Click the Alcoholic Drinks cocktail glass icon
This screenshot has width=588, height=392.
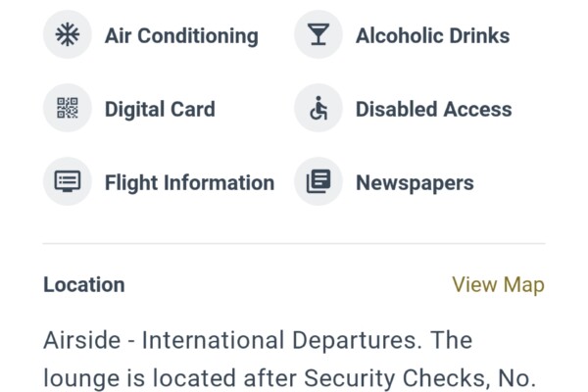pyautogui.click(x=318, y=35)
